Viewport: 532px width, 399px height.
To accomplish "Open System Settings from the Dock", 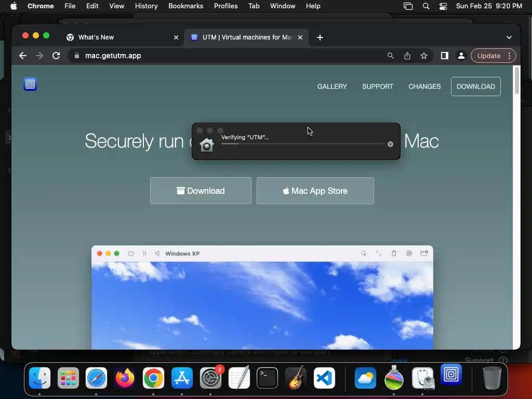I will [211, 378].
